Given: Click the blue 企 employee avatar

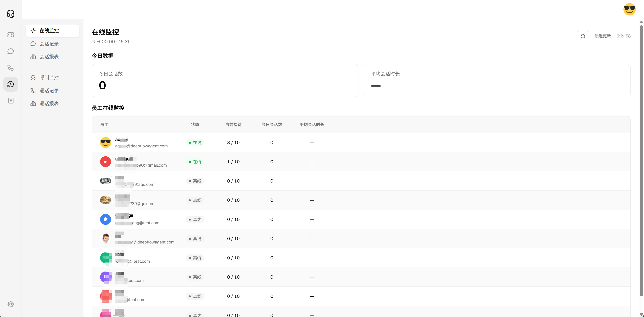Looking at the screenshot, I should coord(106,219).
